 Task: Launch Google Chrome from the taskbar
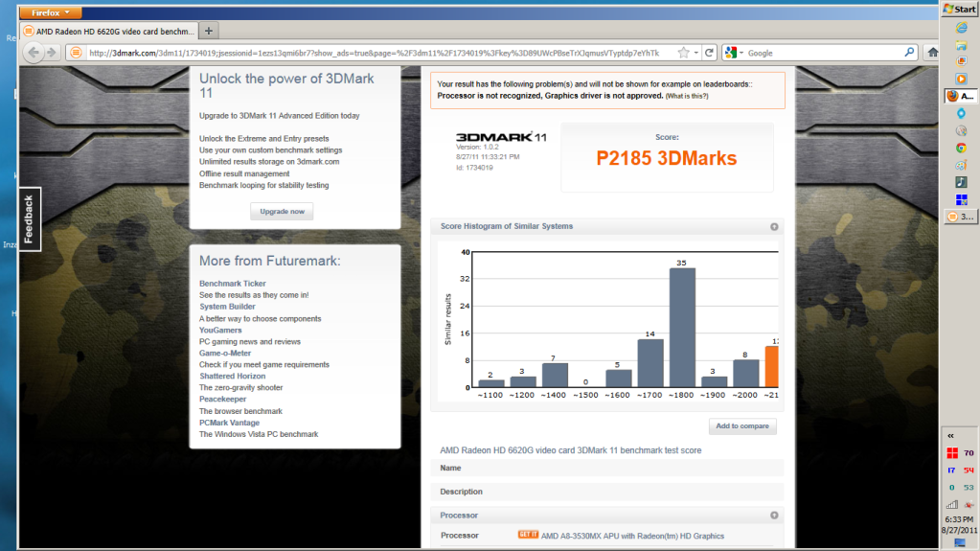click(x=961, y=149)
